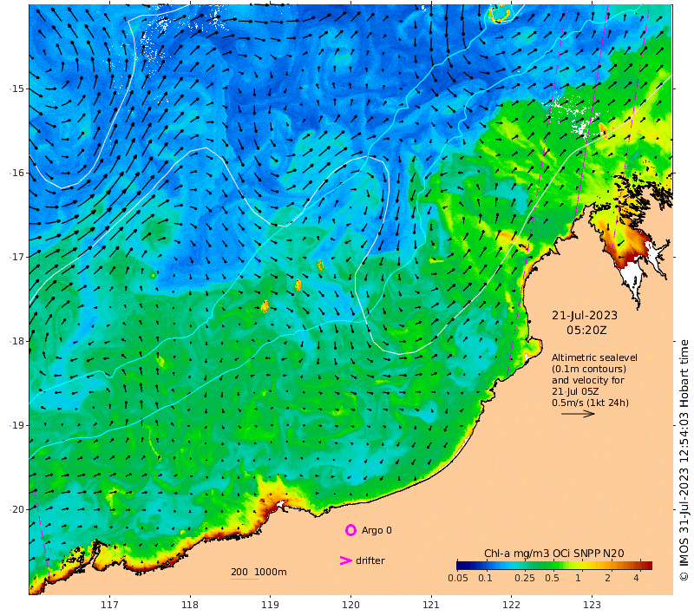Click colorbar tick value 0.5
This screenshot has width=694, height=616.
[x=552, y=578]
